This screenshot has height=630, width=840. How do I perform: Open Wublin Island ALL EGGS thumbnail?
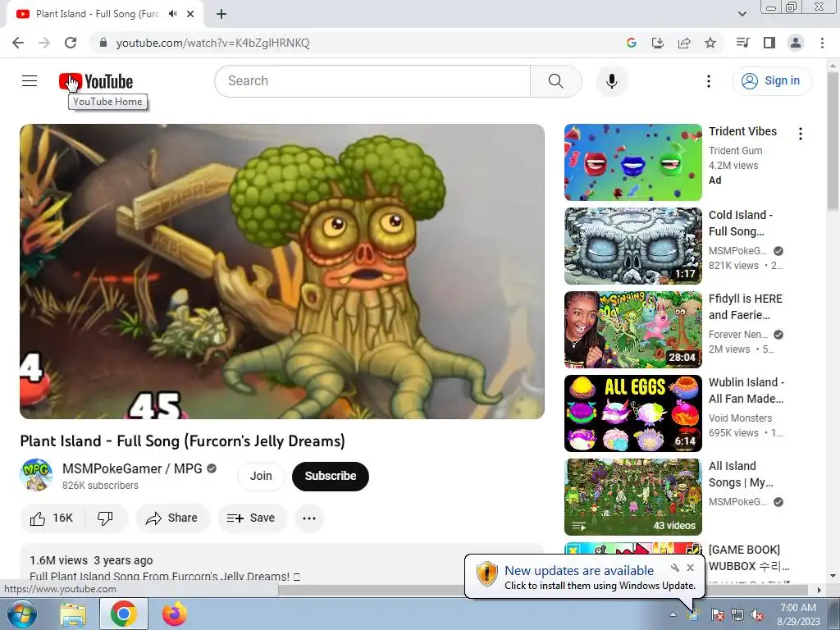[x=632, y=413]
